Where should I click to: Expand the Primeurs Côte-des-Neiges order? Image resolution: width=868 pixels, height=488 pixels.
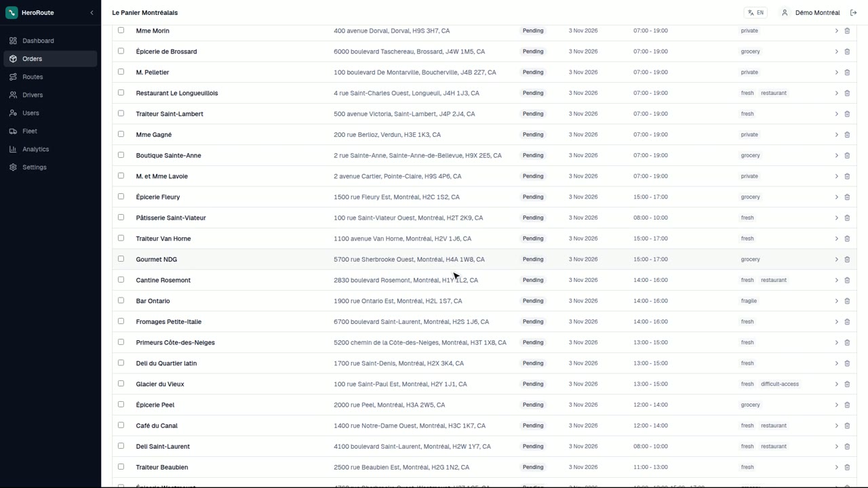pos(836,342)
